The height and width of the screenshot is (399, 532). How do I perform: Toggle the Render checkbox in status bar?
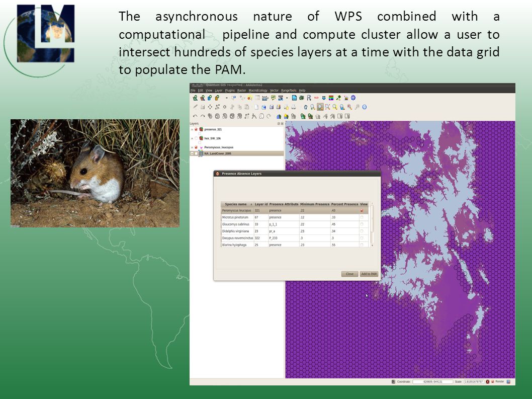[493, 382]
